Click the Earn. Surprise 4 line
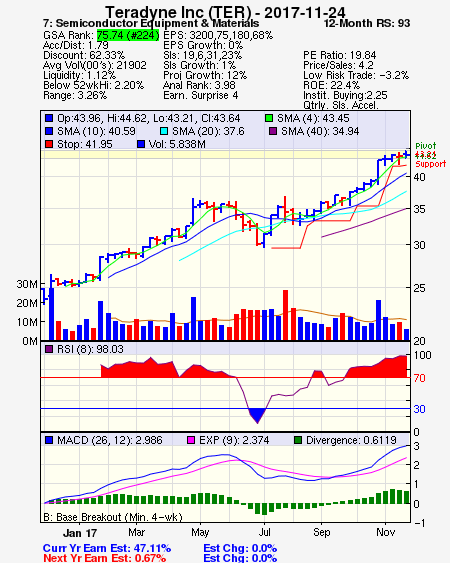Viewport: 450px width, 563px height. pyautogui.click(x=200, y=96)
